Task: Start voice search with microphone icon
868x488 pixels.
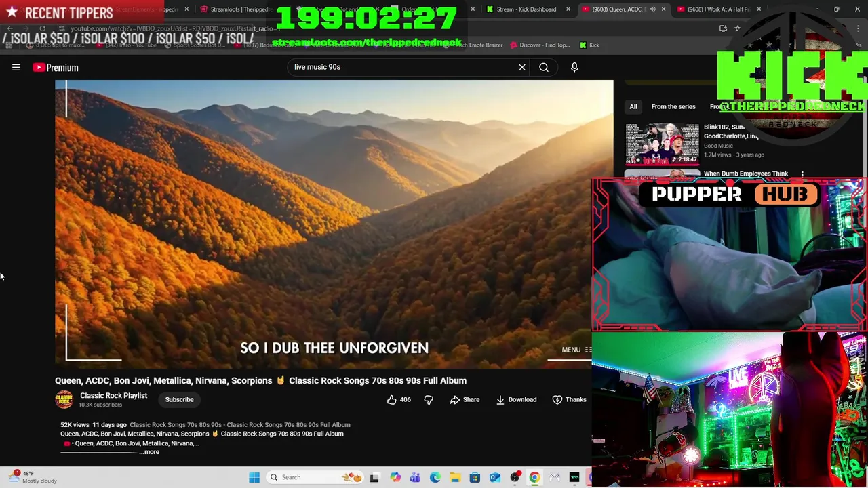Action: click(574, 67)
